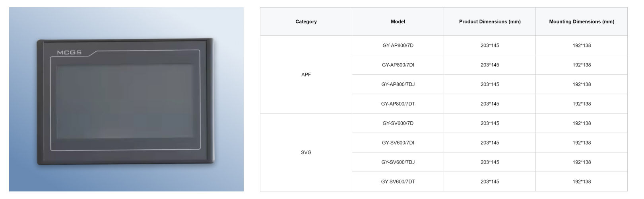Click the GY-AP800/7D model cell
Image resolution: width=644 pixels, height=199 pixels.
(x=398, y=45)
